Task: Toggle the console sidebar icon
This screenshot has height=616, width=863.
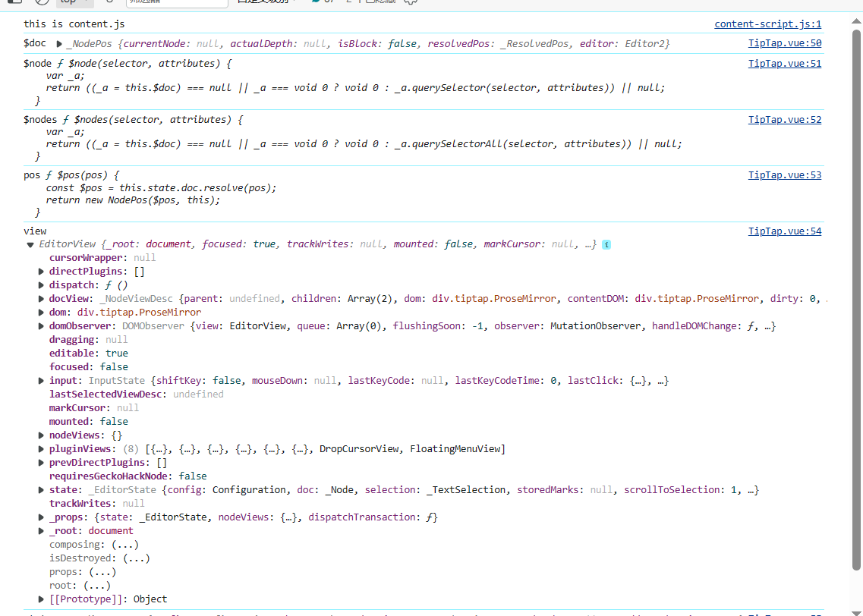Action: click(x=14, y=2)
